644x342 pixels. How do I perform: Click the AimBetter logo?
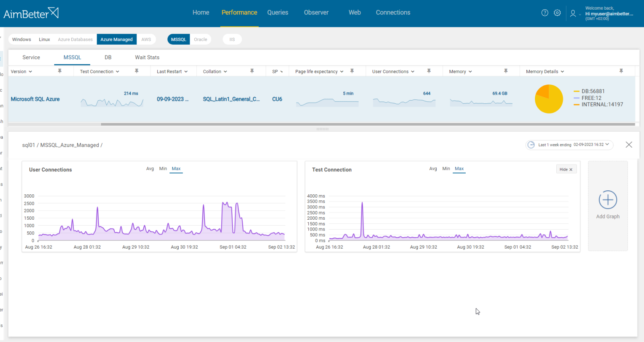31,13
